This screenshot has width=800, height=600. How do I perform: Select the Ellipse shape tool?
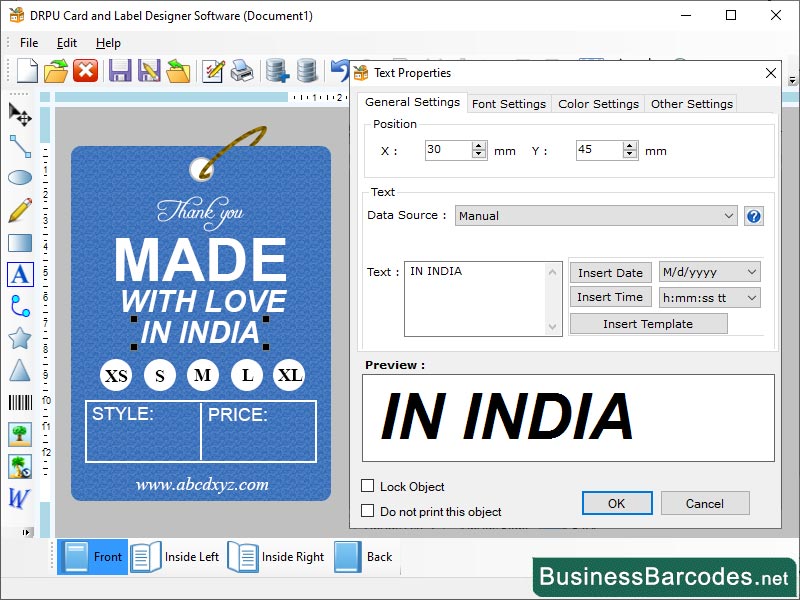pos(20,177)
